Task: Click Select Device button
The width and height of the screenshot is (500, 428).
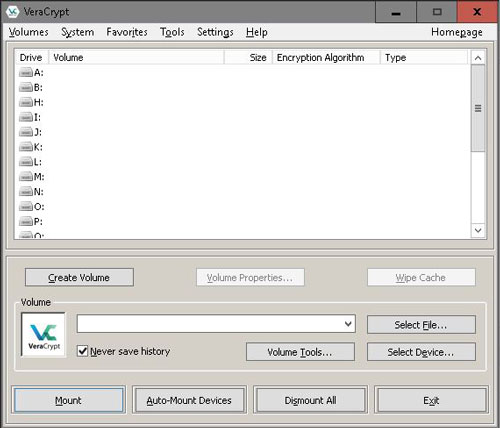Action: (421, 352)
